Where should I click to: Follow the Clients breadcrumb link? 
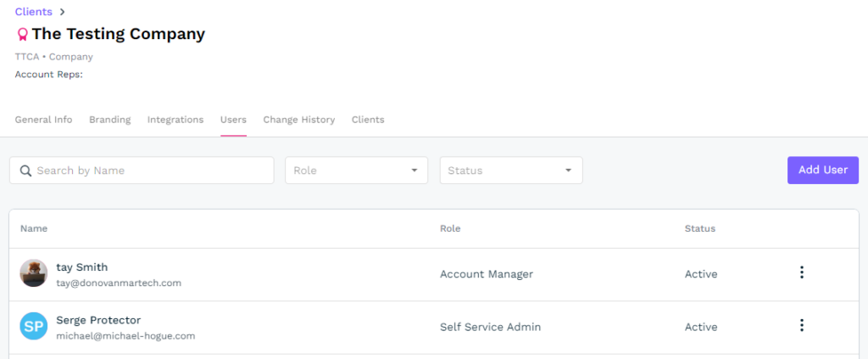tap(33, 12)
